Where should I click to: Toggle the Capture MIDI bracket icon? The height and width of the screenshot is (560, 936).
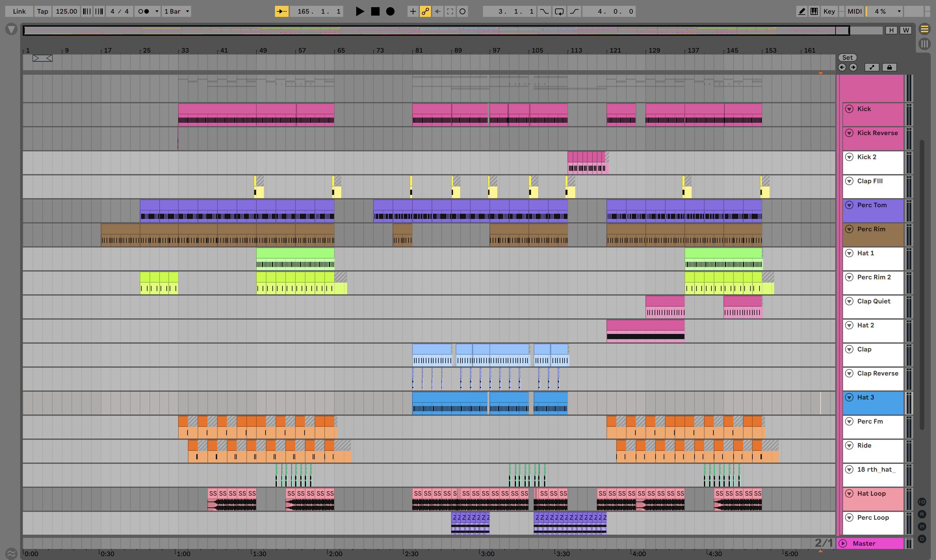pyautogui.click(x=450, y=11)
